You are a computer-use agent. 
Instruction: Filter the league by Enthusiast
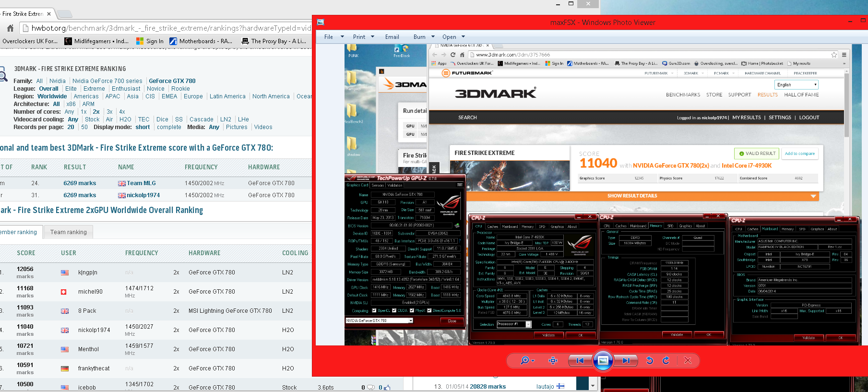tap(126, 89)
